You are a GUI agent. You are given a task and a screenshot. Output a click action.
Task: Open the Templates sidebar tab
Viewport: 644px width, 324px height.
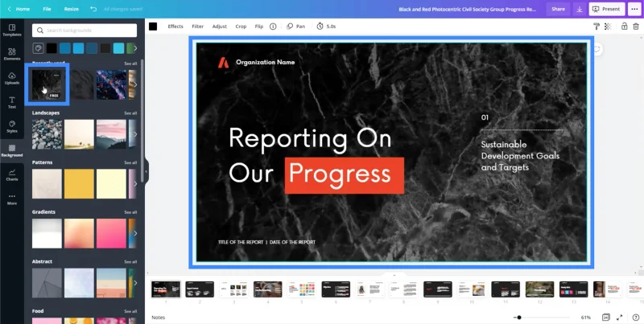point(12,31)
